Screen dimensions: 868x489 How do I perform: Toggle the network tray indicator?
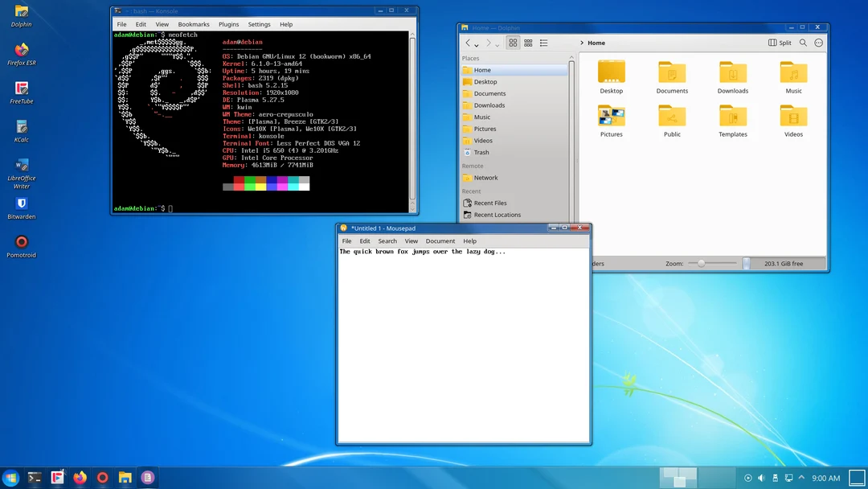tap(788, 477)
